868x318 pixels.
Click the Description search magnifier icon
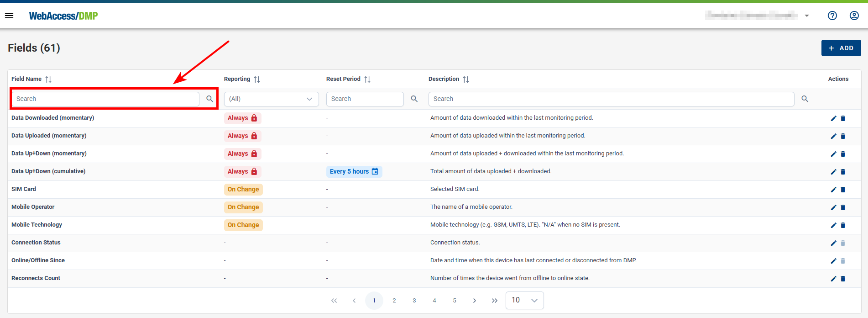(805, 99)
